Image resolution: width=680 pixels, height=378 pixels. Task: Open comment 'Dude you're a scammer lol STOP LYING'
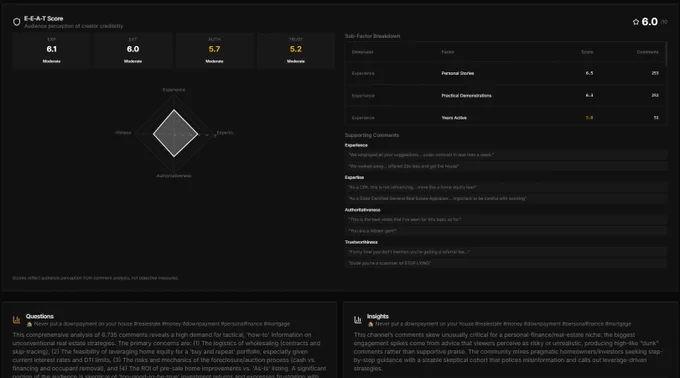click(x=506, y=263)
